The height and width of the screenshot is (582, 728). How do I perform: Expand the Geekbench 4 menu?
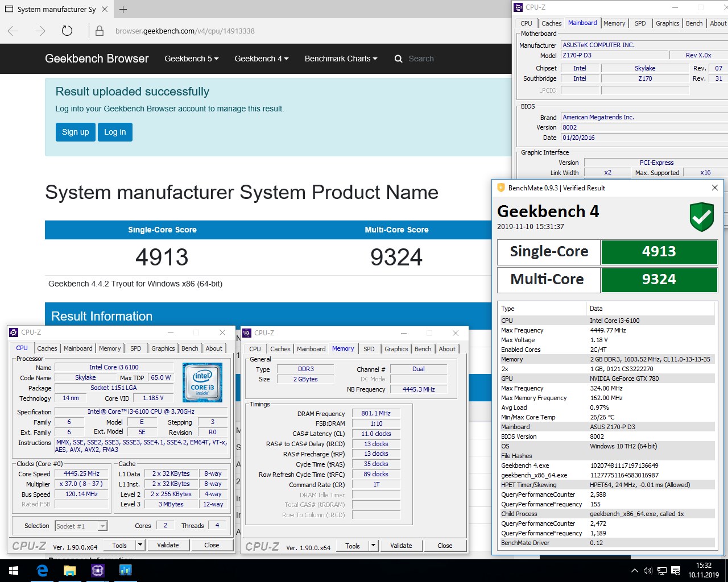click(262, 59)
